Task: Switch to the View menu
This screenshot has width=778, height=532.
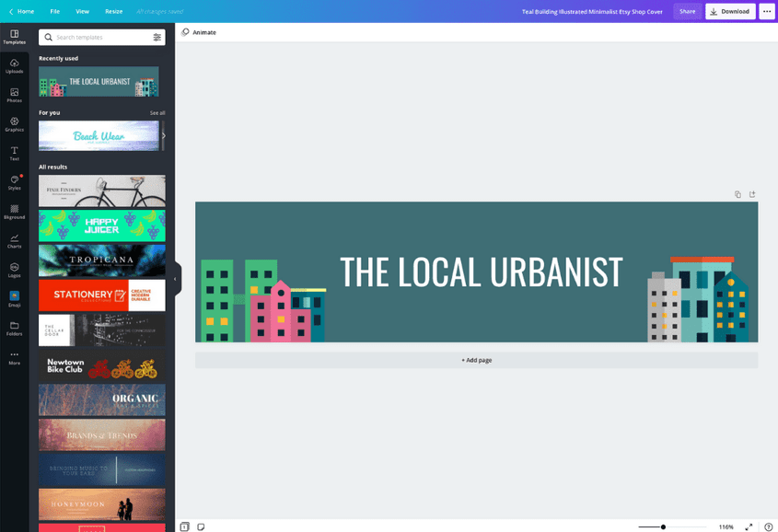Action: 82,11
